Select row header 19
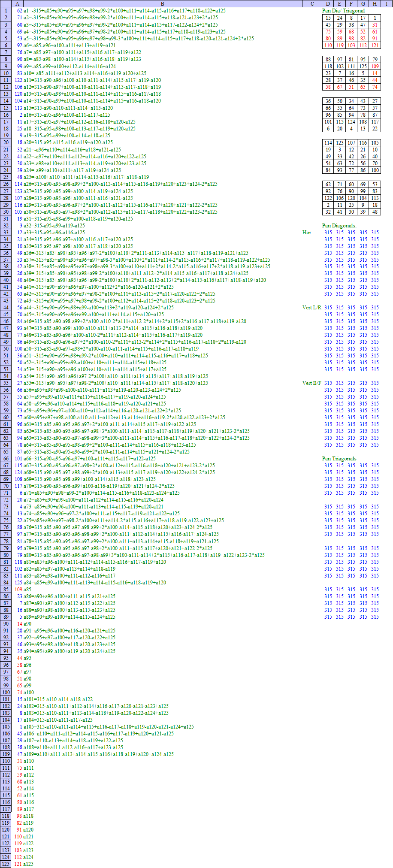 pos(6,135)
